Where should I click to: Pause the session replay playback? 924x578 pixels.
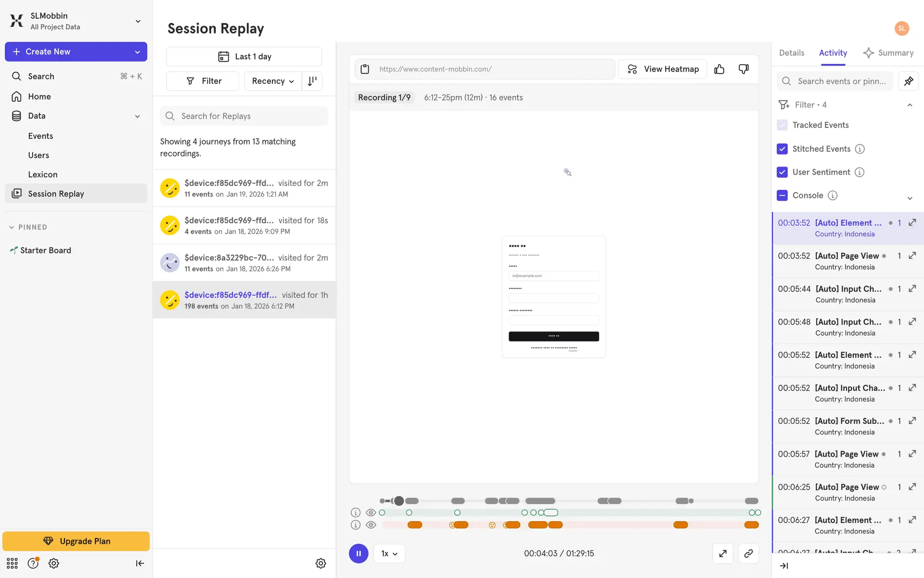(359, 553)
